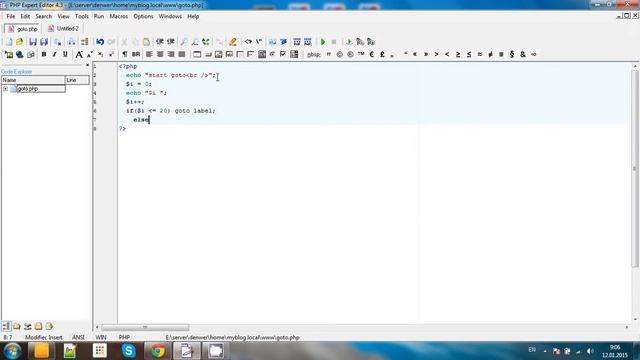Screen dimensions: 640x360
Task: Open the Help menu
Action: (x=193, y=16)
